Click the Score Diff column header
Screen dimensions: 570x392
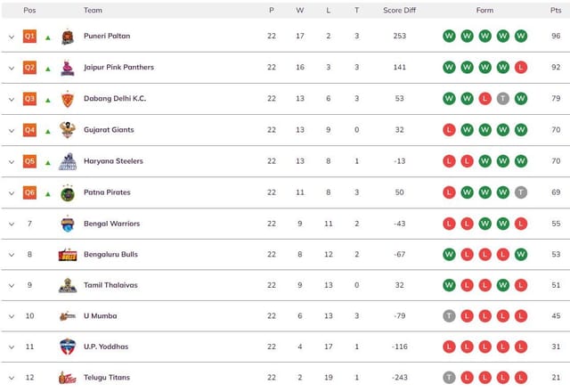pyautogui.click(x=399, y=11)
